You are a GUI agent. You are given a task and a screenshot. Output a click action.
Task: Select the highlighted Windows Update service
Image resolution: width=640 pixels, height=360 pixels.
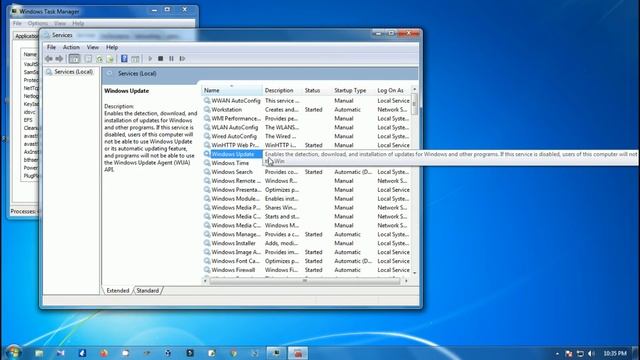click(x=233, y=154)
